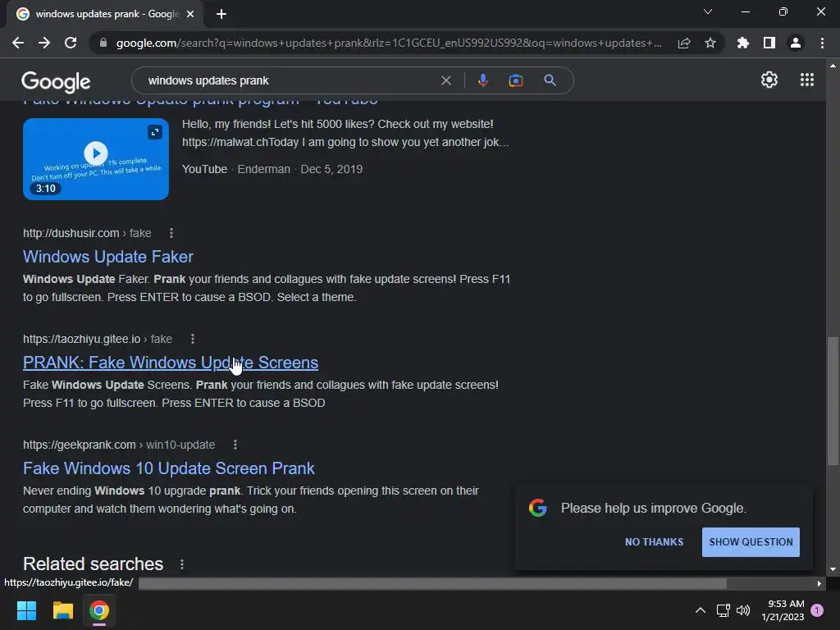The width and height of the screenshot is (840, 630).
Task: Open Chrome three-dot menu
Action: [822, 43]
